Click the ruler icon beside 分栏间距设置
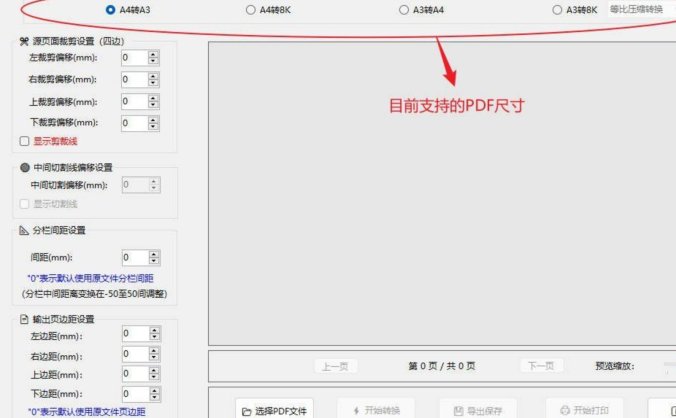 (24, 231)
